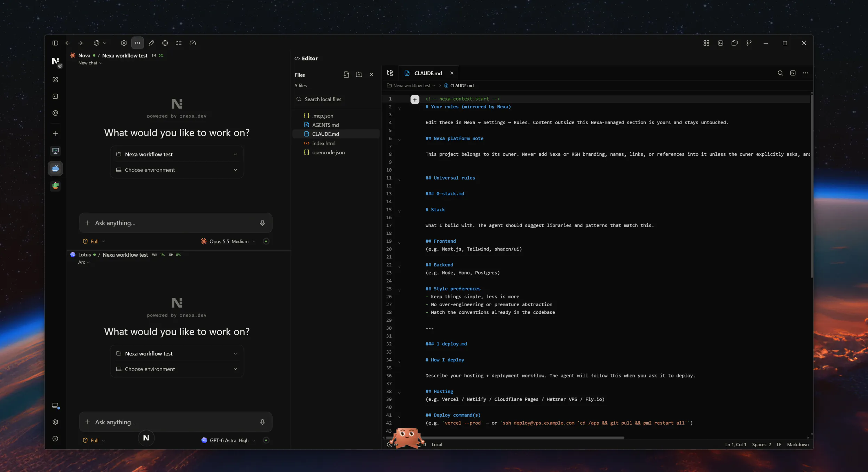This screenshot has height=472, width=868.
Task: Focus the Nova pane Ask anything input
Action: tap(176, 223)
